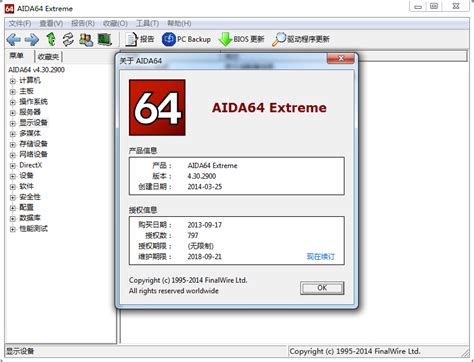
Task: Click maintenance expiry 2018-09-21
Action: point(205,257)
